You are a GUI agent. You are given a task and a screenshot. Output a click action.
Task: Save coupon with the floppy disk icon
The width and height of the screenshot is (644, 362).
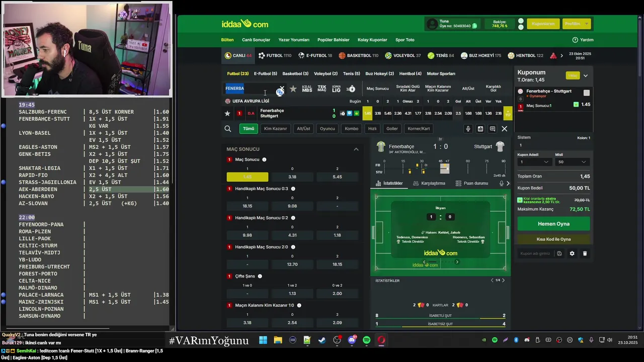pos(559,253)
